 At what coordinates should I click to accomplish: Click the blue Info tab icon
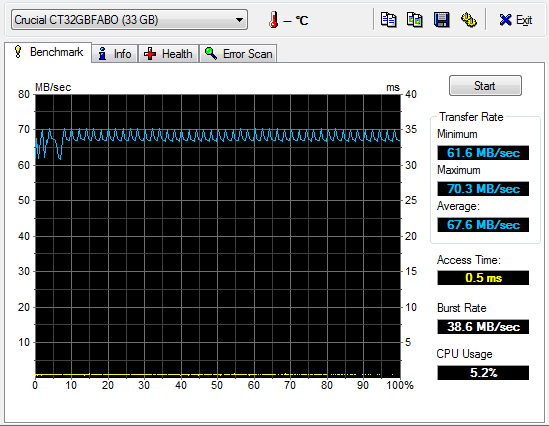[x=102, y=54]
